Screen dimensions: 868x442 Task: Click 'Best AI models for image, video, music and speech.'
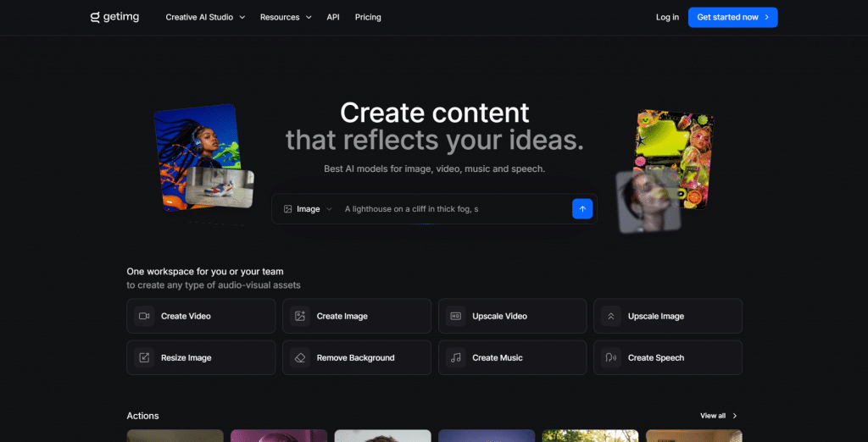(x=435, y=169)
